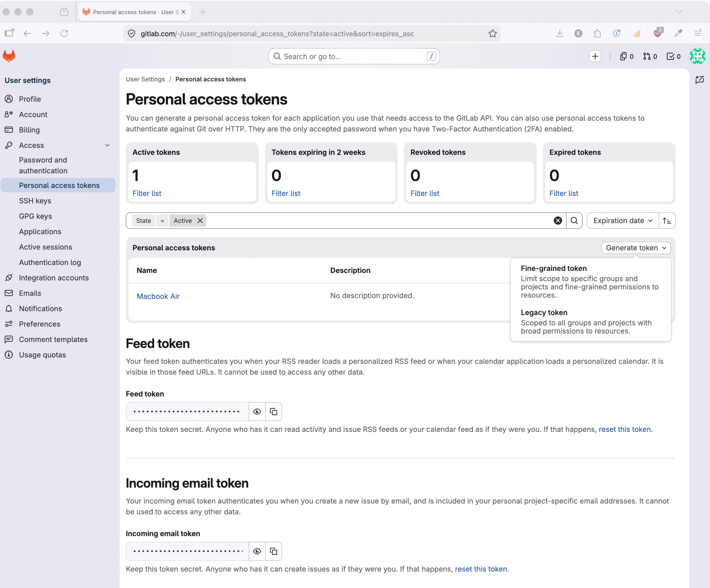The height and width of the screenshot is (588, 710).
Task: Open the to-do list icon
Action: 673,57
